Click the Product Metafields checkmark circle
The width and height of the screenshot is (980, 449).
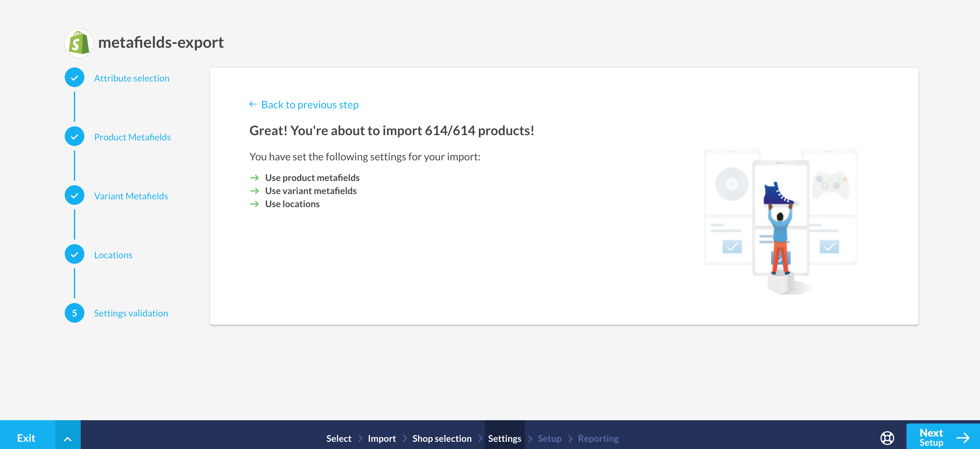point(75,137)
